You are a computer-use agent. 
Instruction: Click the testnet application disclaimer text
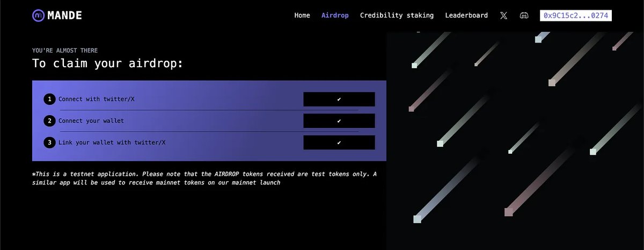(x=204, y=178)
